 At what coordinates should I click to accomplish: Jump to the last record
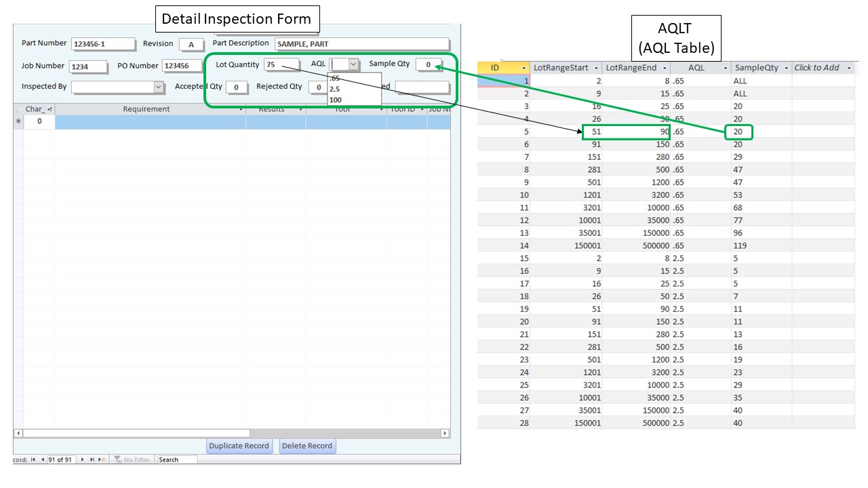point(93,459)
